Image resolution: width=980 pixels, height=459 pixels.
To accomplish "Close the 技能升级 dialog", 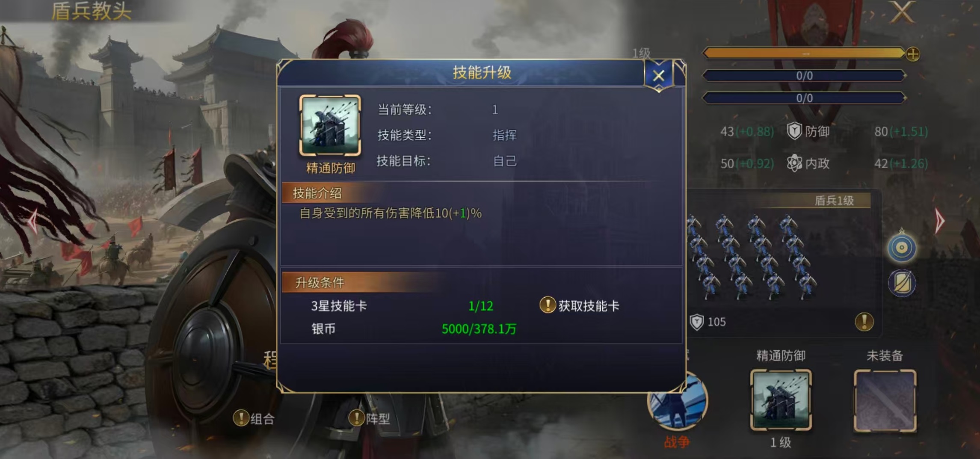I will 658,76.
